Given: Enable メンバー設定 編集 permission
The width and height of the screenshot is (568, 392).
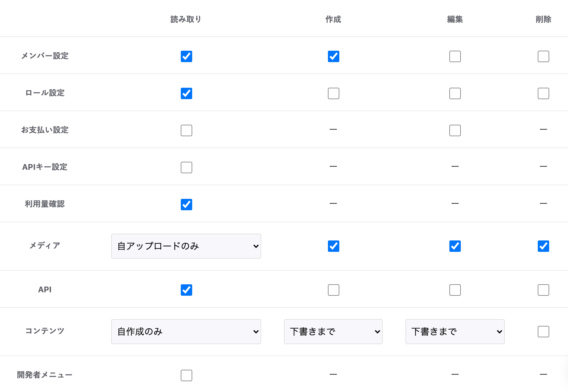Looking at the screenshot, I should (x=455, y=56).
